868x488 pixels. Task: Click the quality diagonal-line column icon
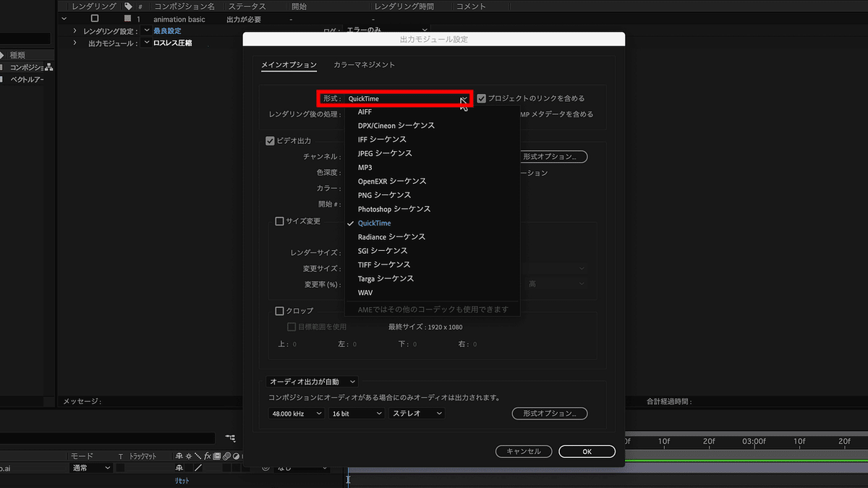click(198, 456)
